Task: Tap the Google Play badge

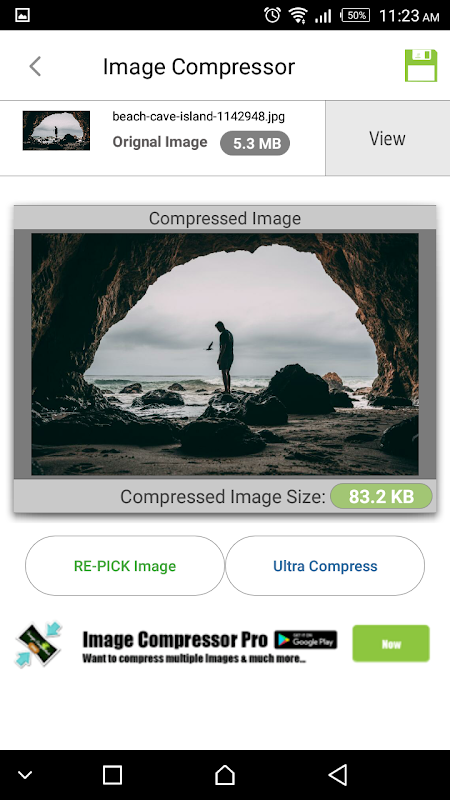Action: point(306,640)
